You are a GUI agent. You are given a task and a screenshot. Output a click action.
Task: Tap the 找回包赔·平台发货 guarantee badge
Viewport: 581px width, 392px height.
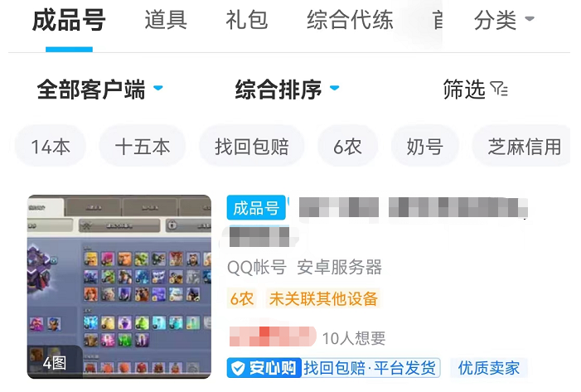(370, 368)
